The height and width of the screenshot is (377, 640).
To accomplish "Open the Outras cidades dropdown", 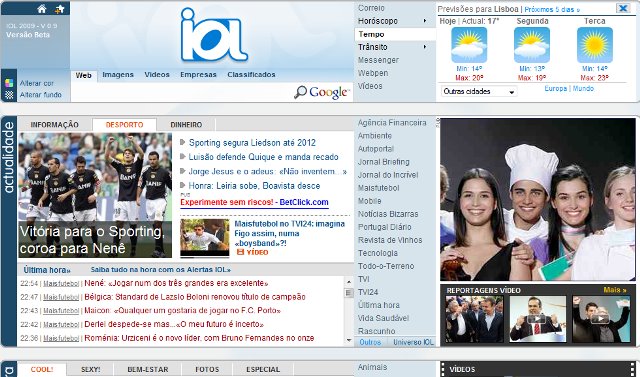I will point(479,91).
